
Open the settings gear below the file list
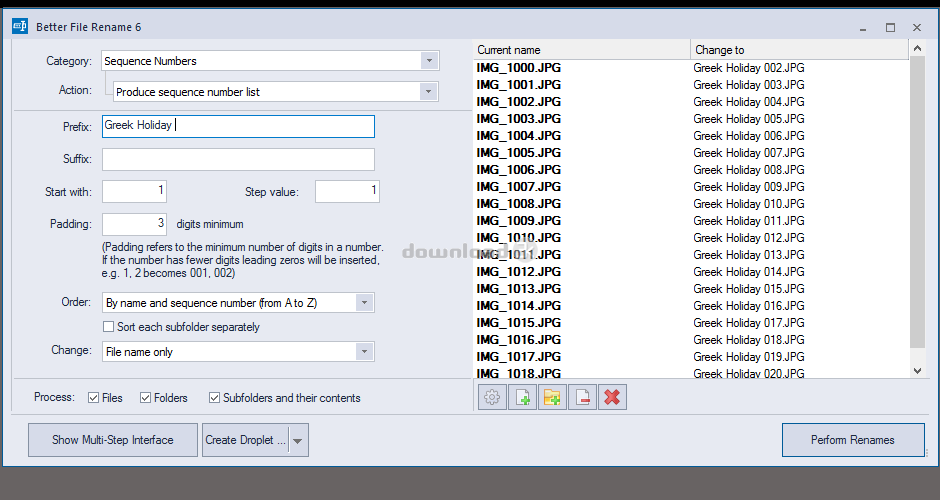tap(492, 397)
